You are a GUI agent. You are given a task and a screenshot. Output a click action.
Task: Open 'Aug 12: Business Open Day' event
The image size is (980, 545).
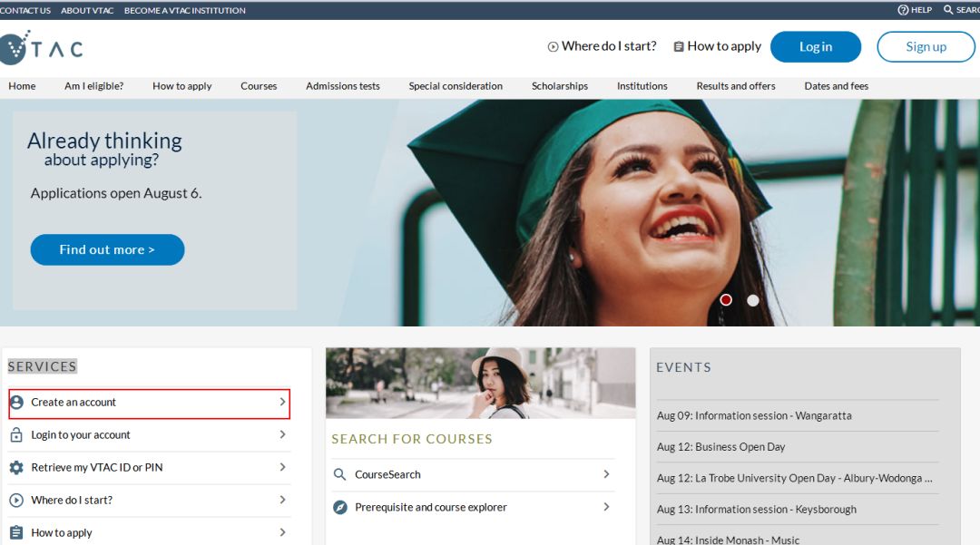pos(720,447)
